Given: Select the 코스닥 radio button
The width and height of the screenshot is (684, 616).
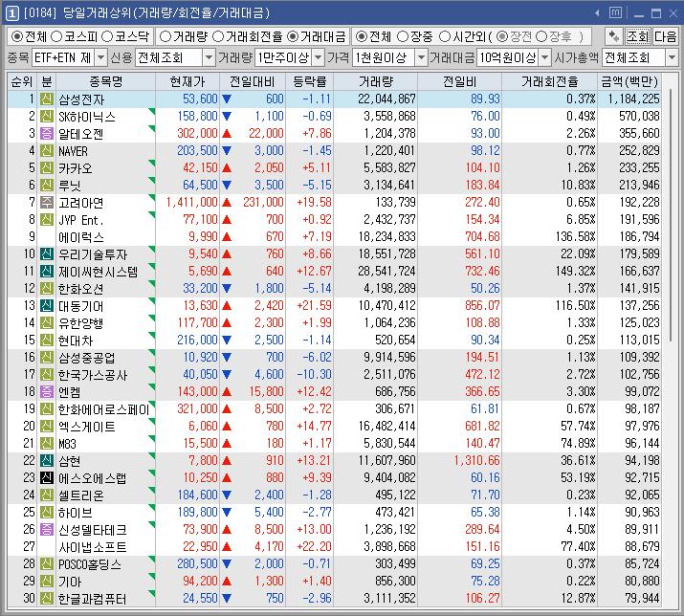Looking at the screenshot, I should coord(107,36).
